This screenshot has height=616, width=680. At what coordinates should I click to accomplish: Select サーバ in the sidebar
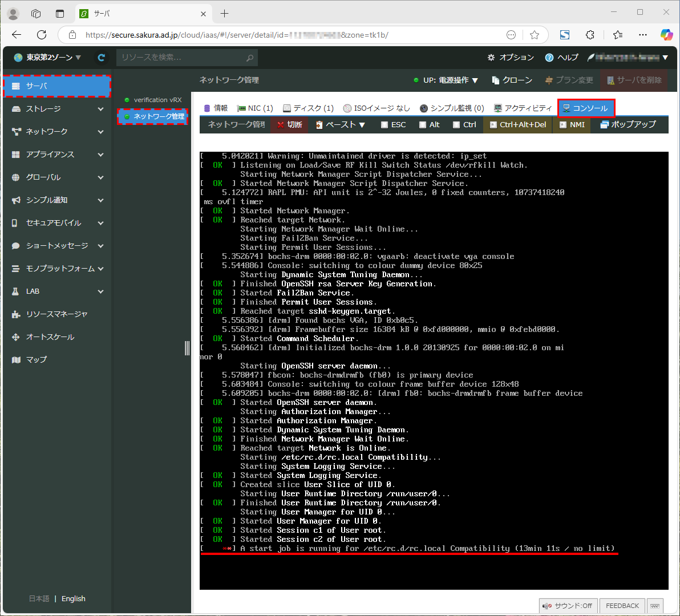point(57,86)
